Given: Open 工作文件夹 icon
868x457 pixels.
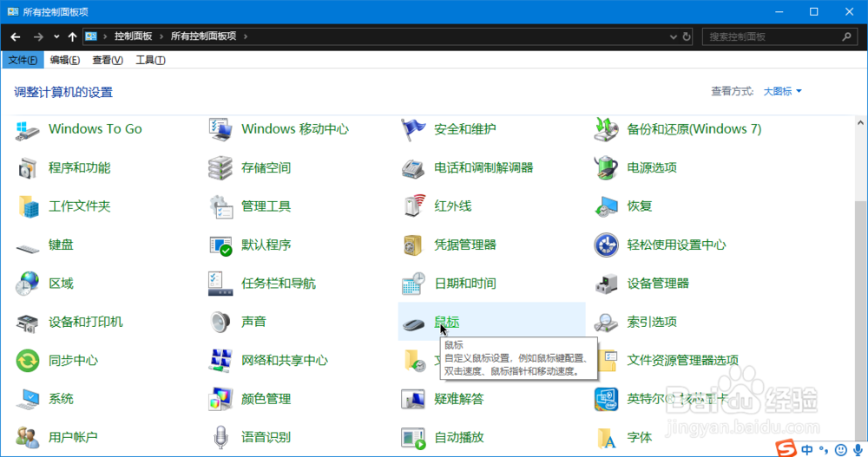Looking at the screenshot, I should coord(27,207).
